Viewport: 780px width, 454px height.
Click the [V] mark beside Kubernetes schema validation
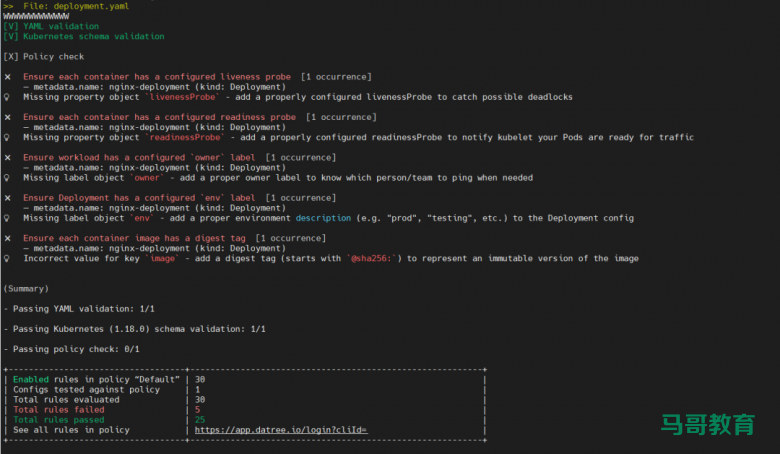point(11,36)
